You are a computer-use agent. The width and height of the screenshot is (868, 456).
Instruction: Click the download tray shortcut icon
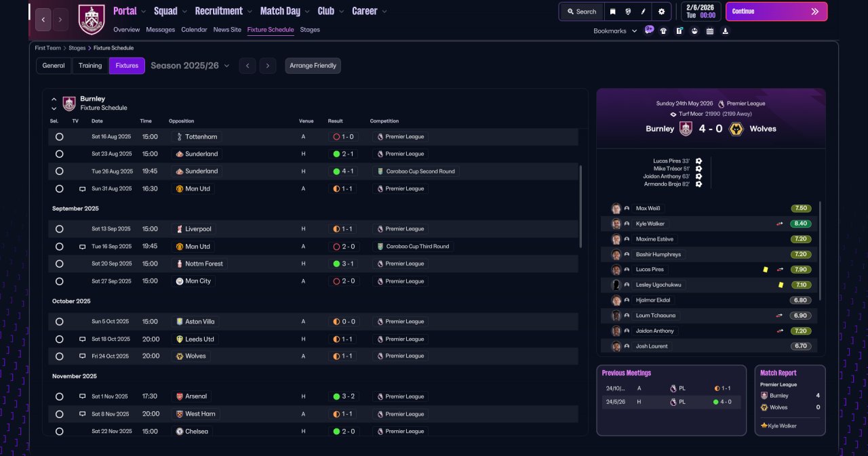coord(726,30)
